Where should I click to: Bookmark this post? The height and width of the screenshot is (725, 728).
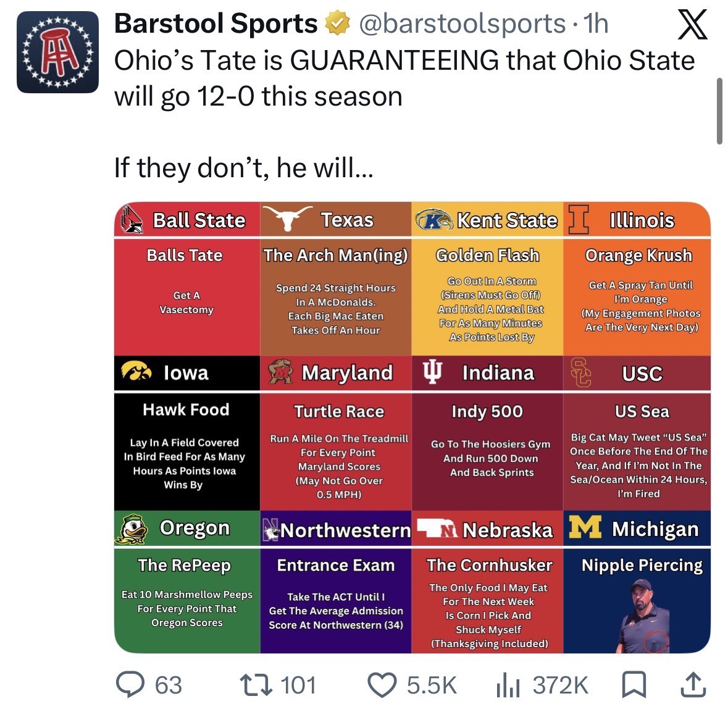click(634, 685)
